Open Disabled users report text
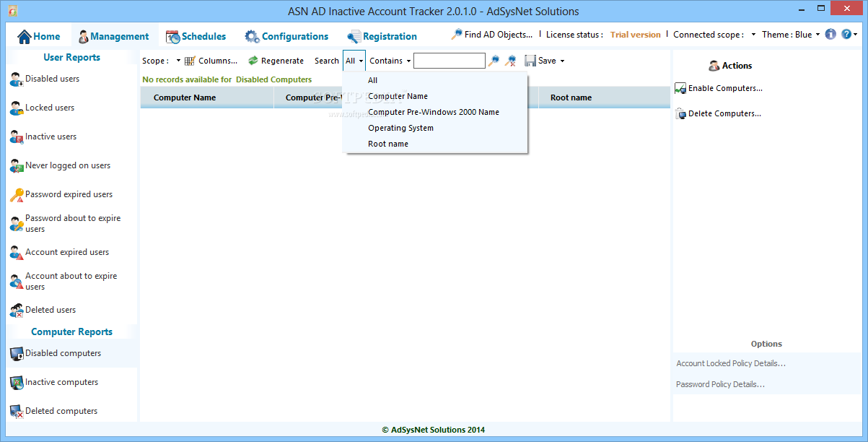The height and width of the screenshot is (442, 868). coord(52,79)
